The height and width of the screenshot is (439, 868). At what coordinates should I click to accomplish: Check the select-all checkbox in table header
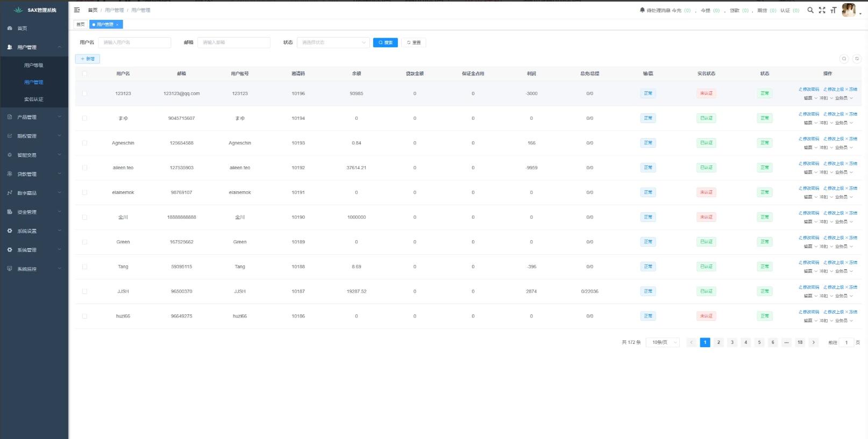(84, 74)
